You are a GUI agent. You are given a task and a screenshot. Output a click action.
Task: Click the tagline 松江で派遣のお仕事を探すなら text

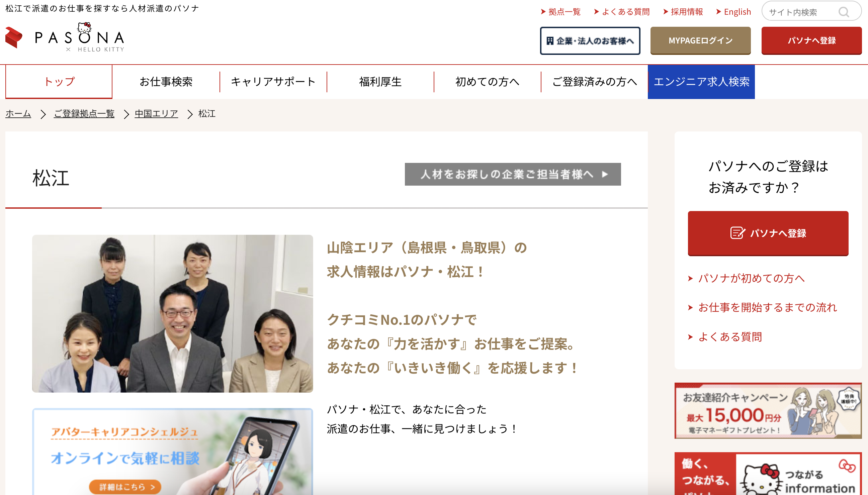tap(102, 8)
